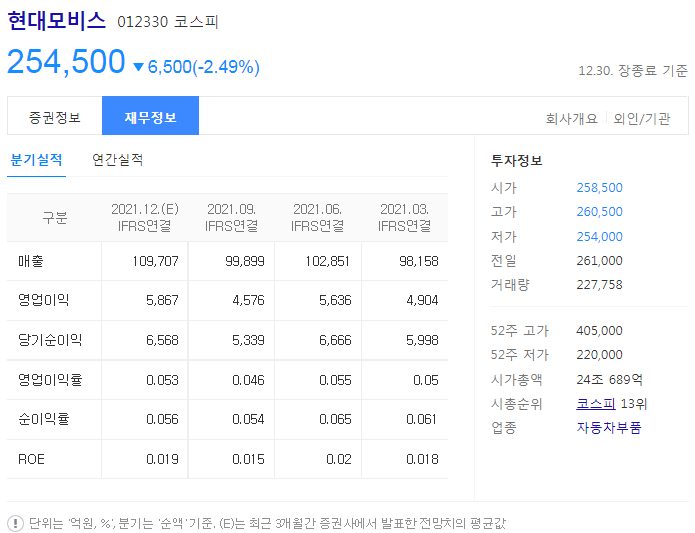Image resolution: width=695 pixels, height=533 pixels.
Task: Click the 시가 value 258,500
Action: point(599,188)
